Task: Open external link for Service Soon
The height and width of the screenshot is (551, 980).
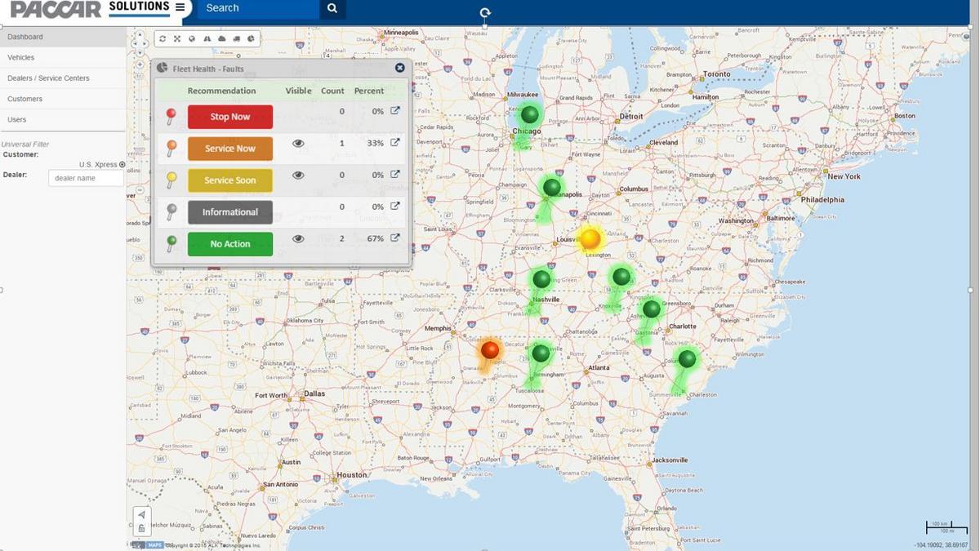Action: [394, 174]
